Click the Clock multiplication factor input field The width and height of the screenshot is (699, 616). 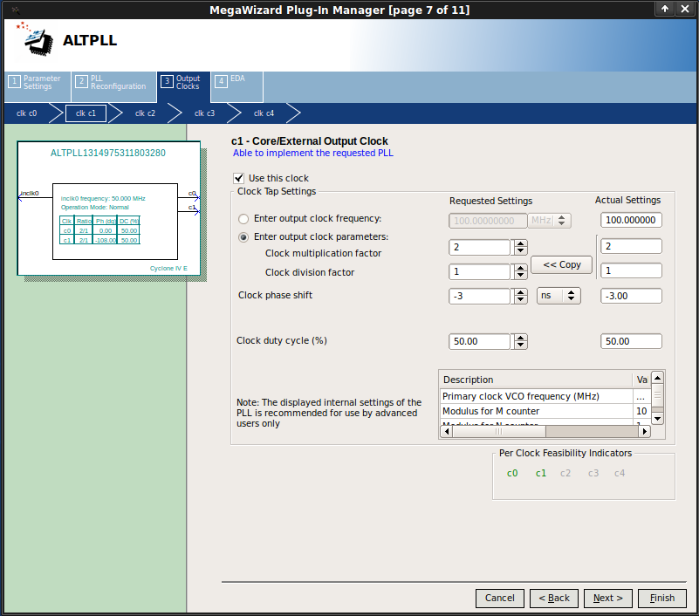click(479, 248)
